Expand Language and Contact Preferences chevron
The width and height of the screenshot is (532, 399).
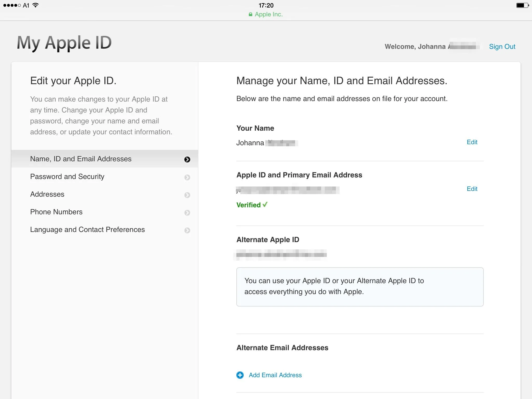[x=187, y=230]
